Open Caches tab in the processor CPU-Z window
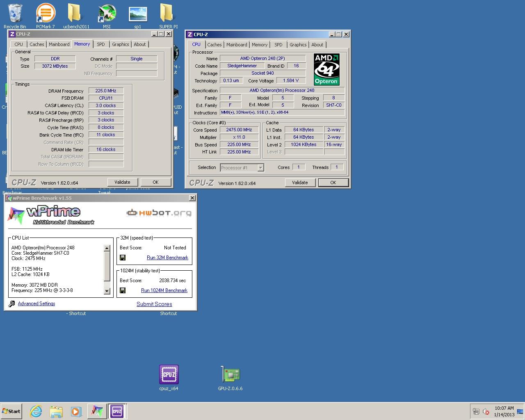Screen dimensions: 525x420 214,45
